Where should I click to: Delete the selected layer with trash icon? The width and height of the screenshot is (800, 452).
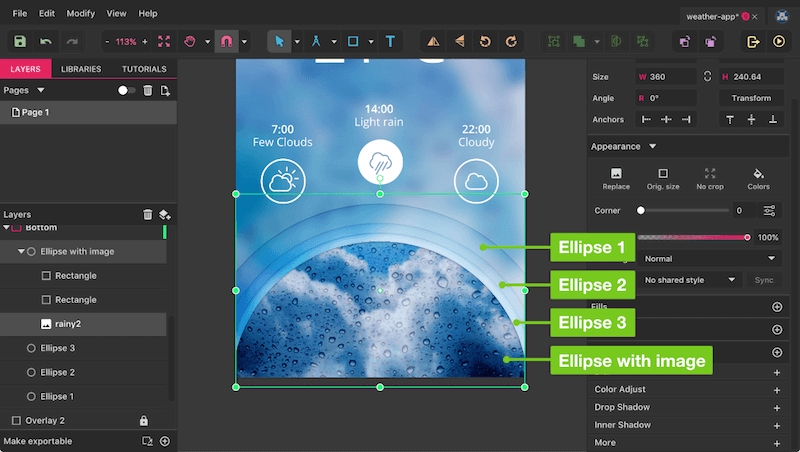148,214
